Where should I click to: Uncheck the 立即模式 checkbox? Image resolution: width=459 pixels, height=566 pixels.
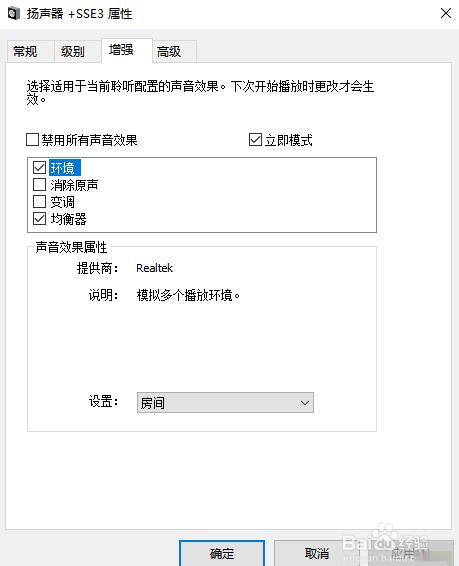[x=255, y=139]
